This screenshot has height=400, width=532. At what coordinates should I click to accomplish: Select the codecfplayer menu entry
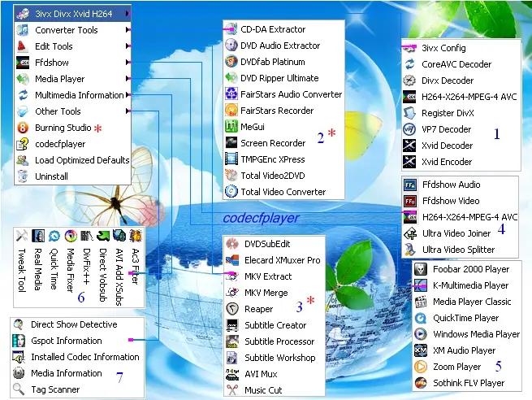(x=72, y=144)
